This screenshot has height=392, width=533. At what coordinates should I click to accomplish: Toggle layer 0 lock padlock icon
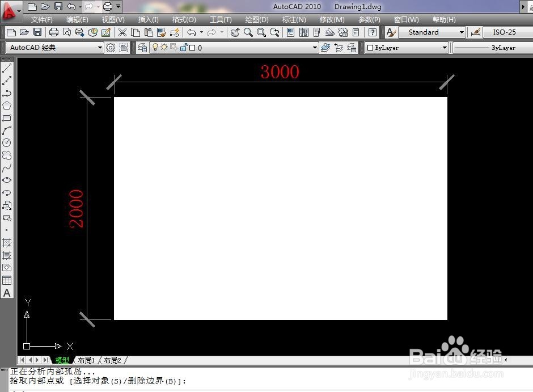[x=184, y=47]
